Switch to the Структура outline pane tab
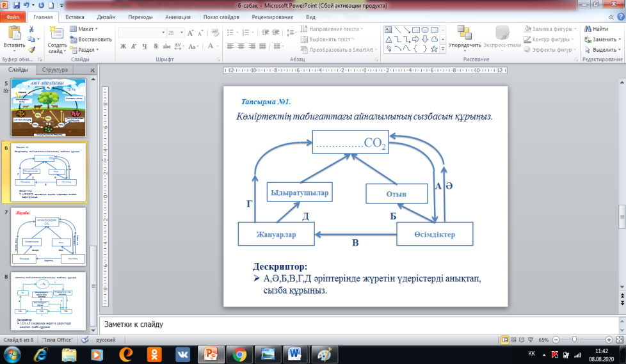The width and height of the screenshot is (626, 364). [54, 70]
